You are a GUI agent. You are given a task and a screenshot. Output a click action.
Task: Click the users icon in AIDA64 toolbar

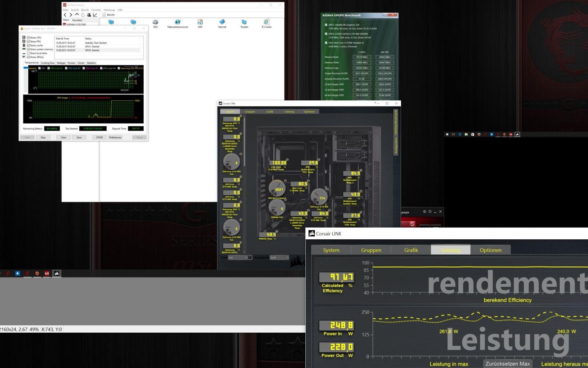coord(89,15)
